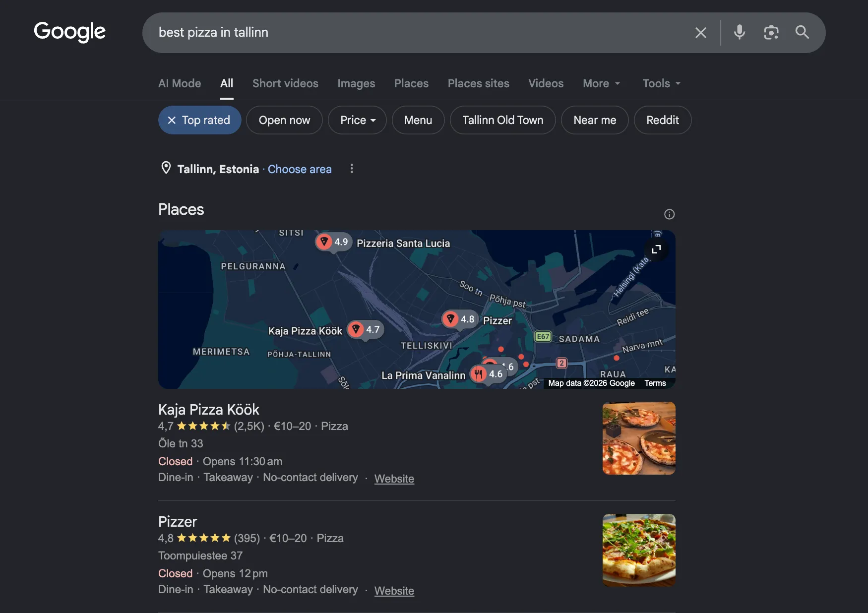Open the Pizzer listing title
This screenshot has width=868, height=613.
(x=178, y=522)
